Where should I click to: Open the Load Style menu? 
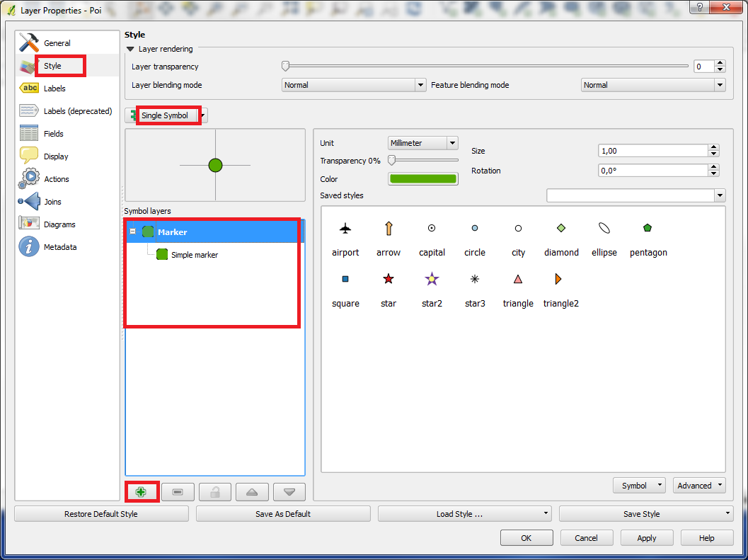tap(465, 514)
